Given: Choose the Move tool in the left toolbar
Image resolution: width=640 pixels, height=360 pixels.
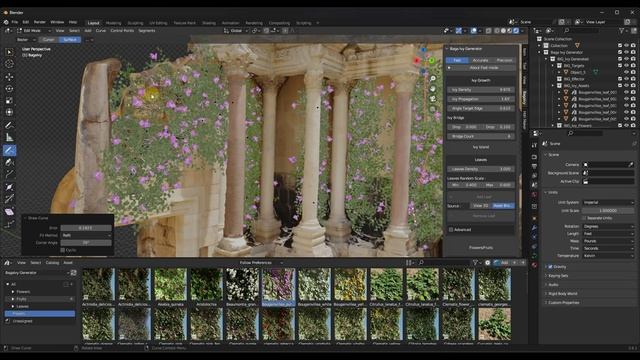Looking at the screenshot, I should (x=9, y=76).
